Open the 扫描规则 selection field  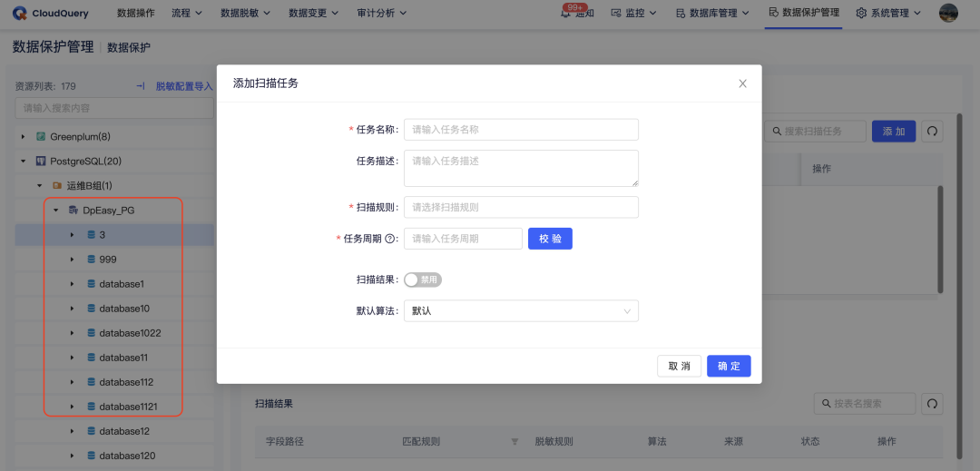click(x=521, y=208)
